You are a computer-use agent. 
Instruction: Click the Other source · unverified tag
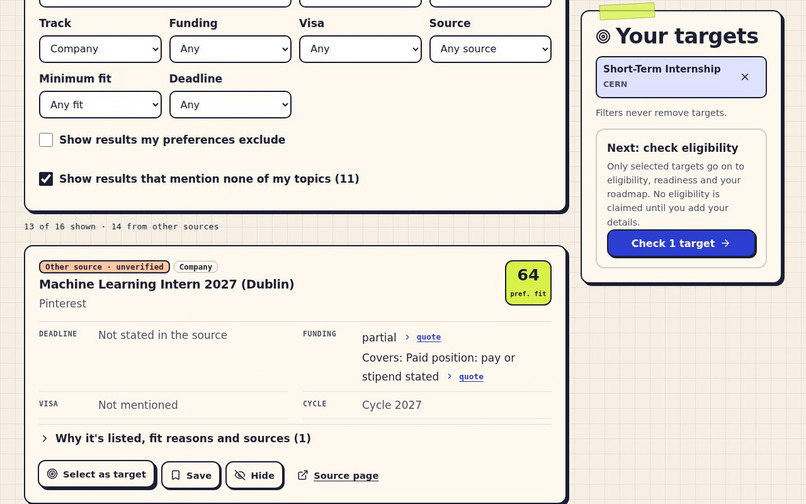coord(104,267)
